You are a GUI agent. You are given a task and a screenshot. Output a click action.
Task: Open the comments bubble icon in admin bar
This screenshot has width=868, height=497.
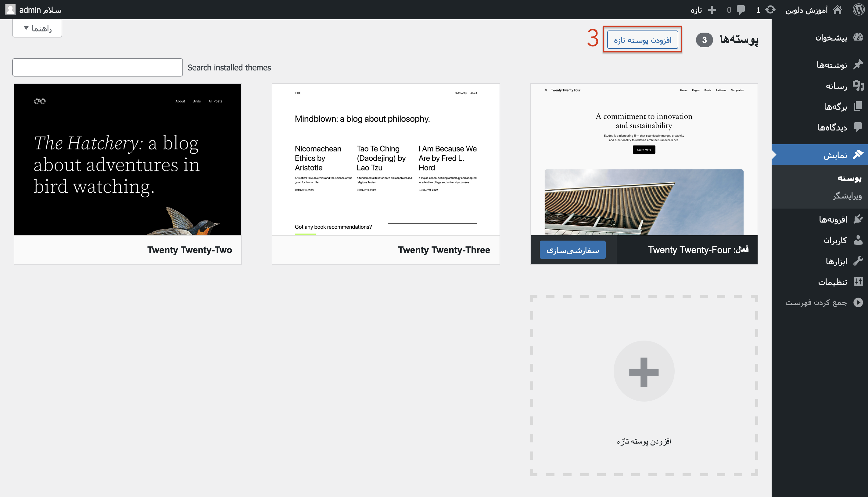tap(740, 9)
